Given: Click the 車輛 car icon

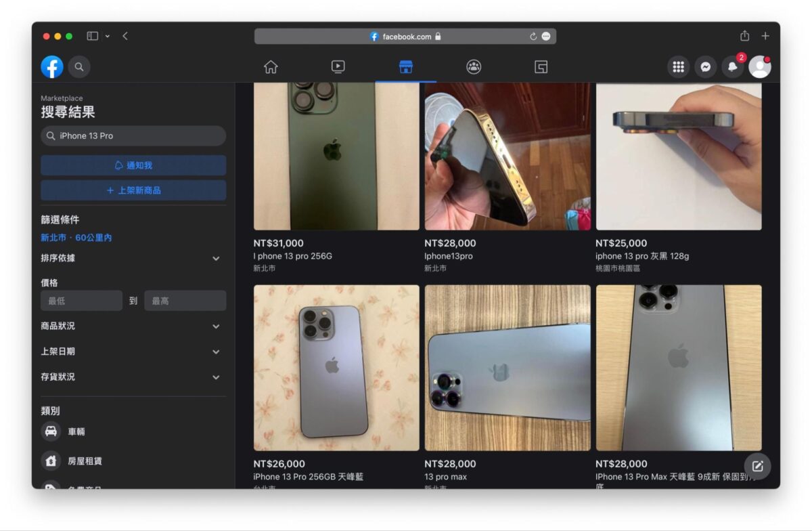Looking at the screenshot, I should click(x=51, y=431).
